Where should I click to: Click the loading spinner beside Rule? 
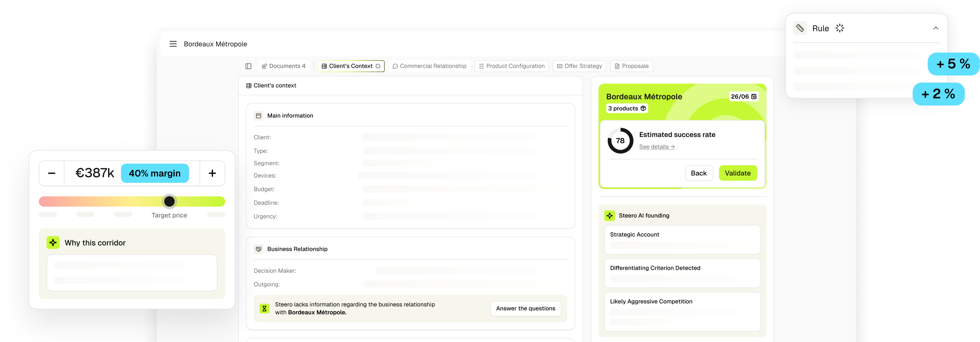[x=840, y=28]
